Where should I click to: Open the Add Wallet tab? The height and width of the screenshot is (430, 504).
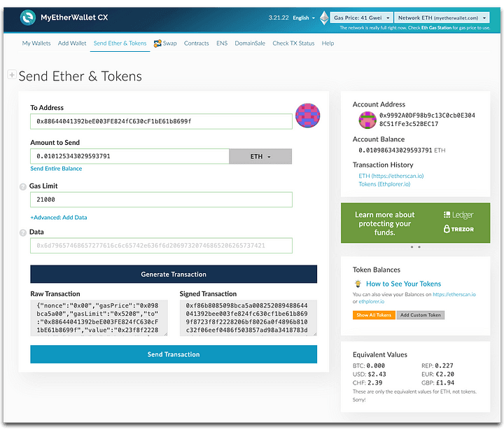pyautogui.click(x=72, y=43)
